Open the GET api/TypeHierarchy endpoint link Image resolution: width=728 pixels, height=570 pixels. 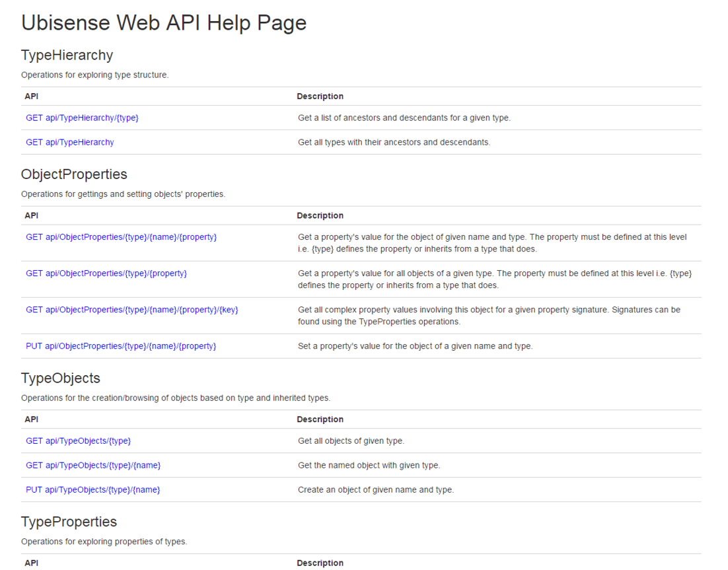[69, 141]
